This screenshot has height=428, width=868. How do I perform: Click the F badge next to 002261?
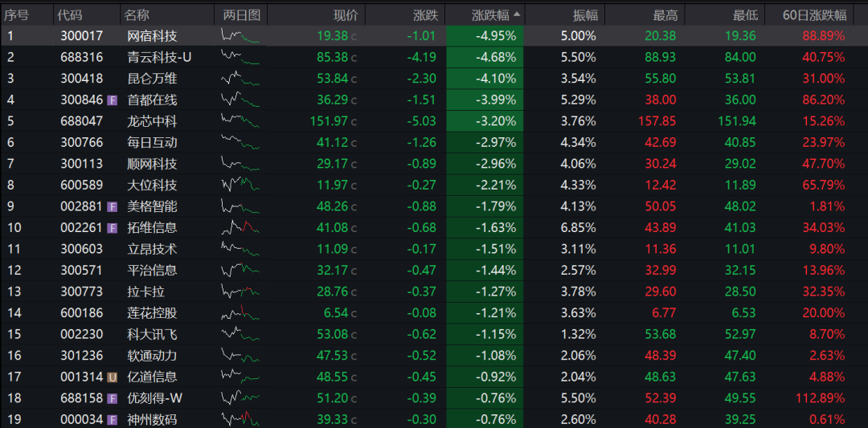point(113,228)
